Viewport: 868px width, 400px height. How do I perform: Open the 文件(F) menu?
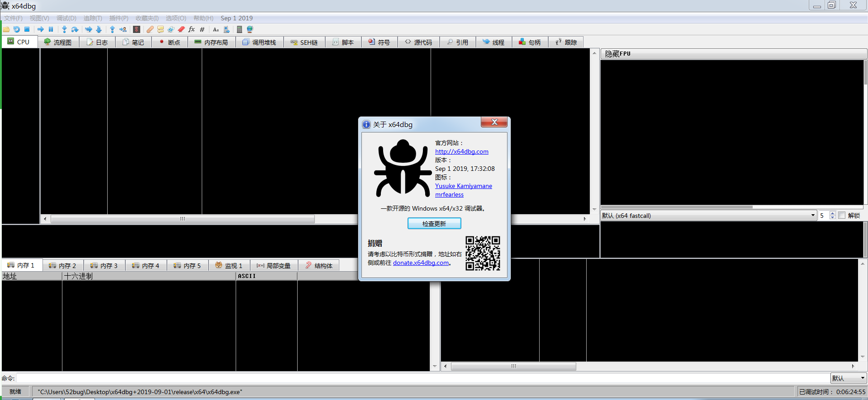click(x=14, y=18)
